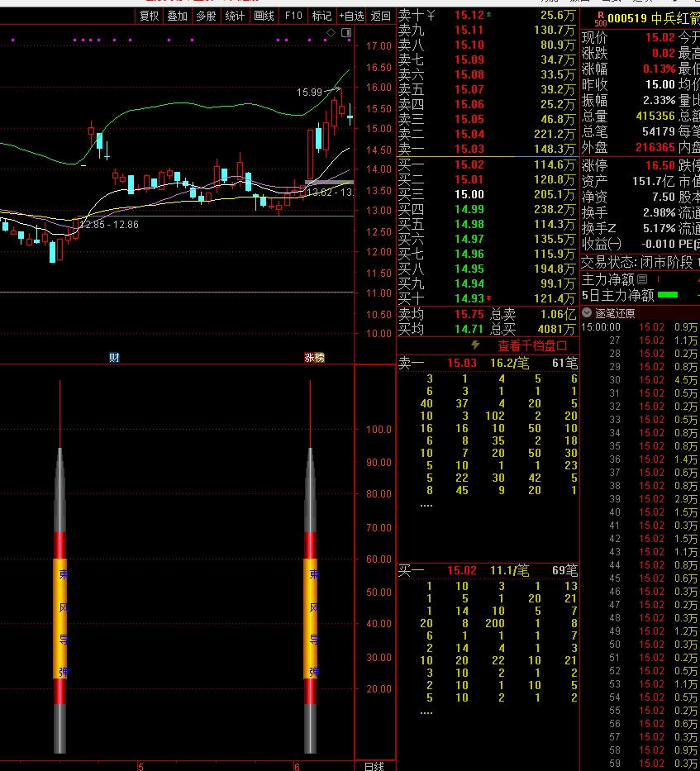Click the 买均 value 14.71

pos(469,328)
